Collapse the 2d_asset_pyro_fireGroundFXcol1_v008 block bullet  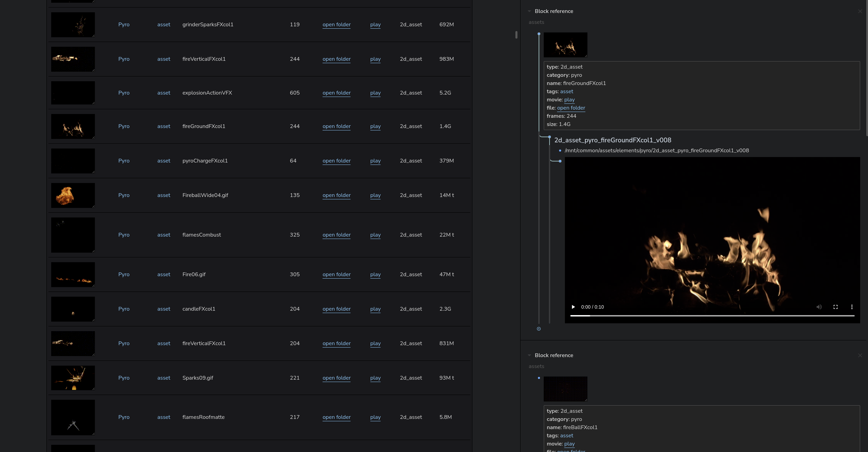[549, 137]
